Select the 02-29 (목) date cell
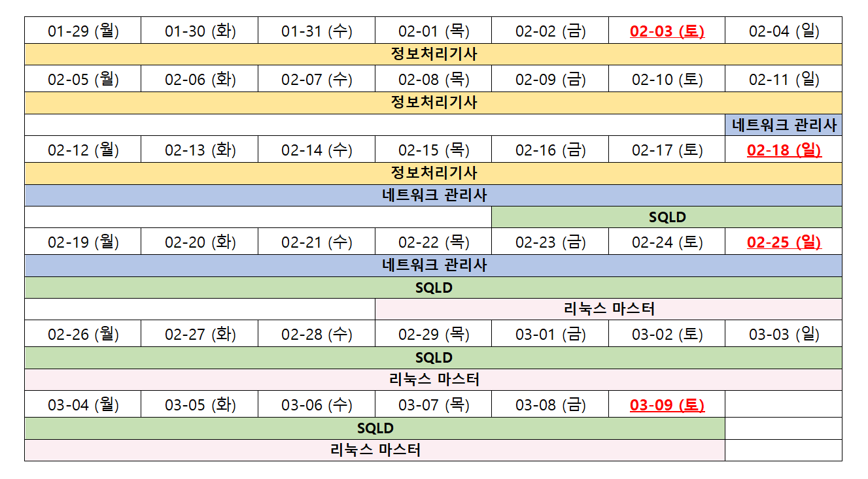868x479 pixels. pos(433,334)
